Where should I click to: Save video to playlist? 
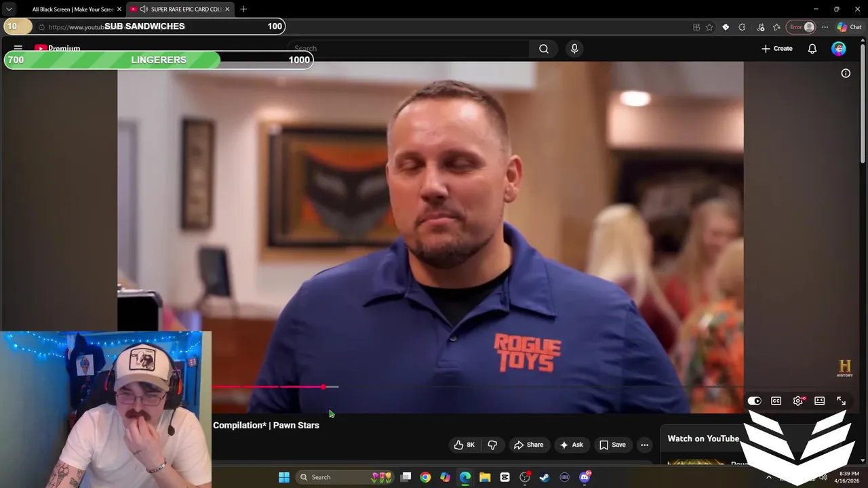(x=612, y=445)
